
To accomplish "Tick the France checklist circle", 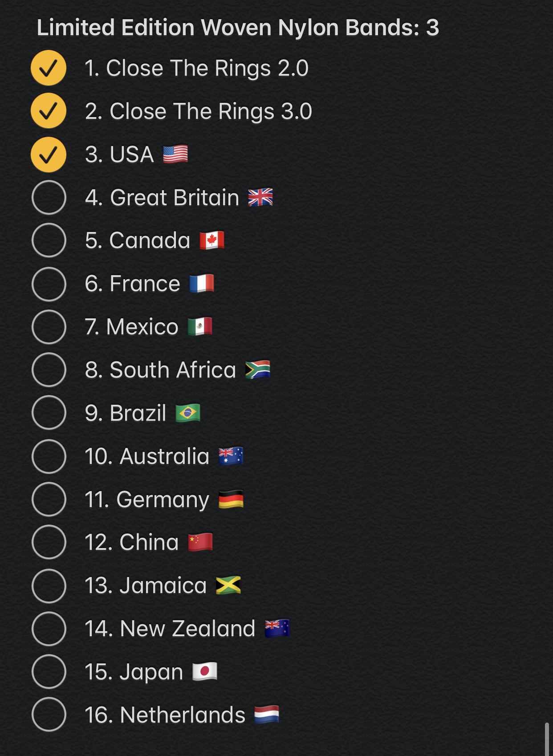I will tap(49, 284).
